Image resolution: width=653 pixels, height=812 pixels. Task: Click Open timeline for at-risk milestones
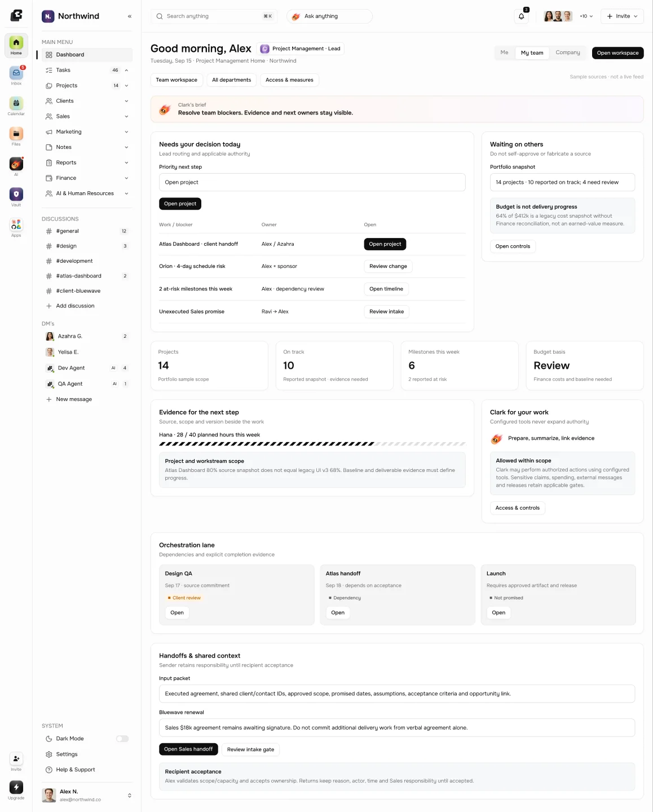(386, 289)
